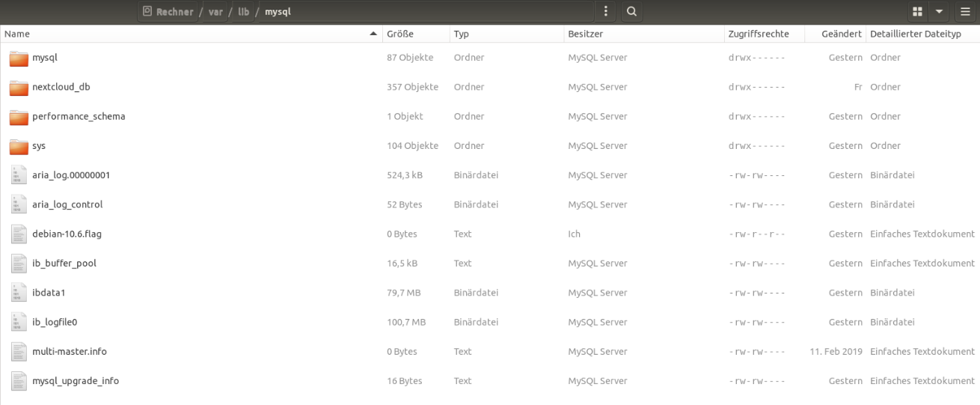The height and width of the screenshot is (405, 980).
Task: Select the nextcloud_db folder icon
Action: (x=19, y=88)
